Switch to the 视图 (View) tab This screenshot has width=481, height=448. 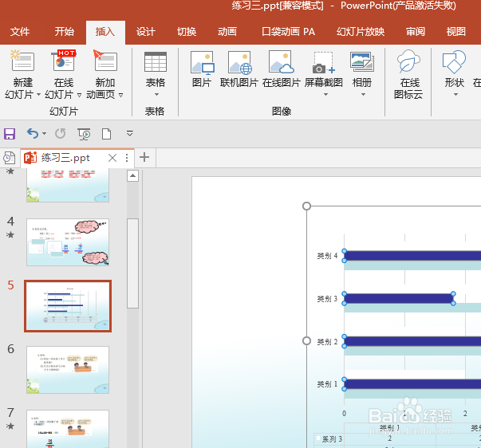(456, 32)
